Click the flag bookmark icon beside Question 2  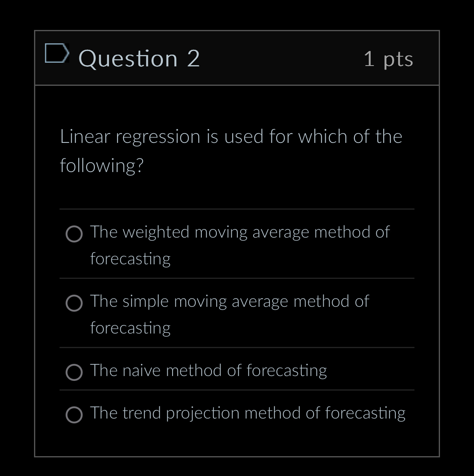point(57,53)
